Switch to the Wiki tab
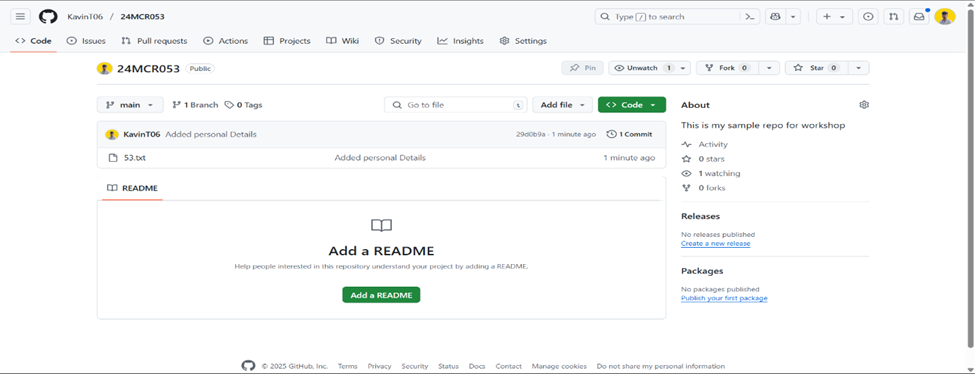975x374 pixels. tap(343, 41)
